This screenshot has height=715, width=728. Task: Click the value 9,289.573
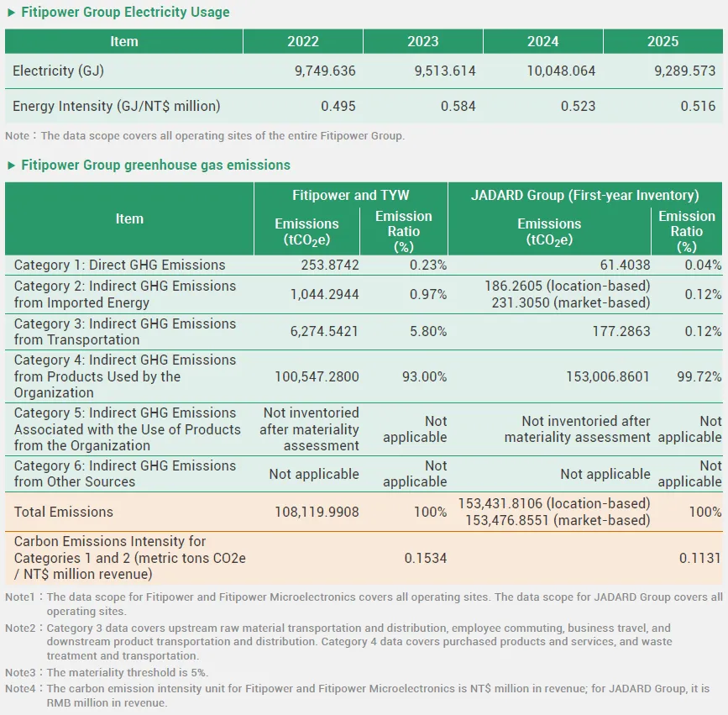685,71
